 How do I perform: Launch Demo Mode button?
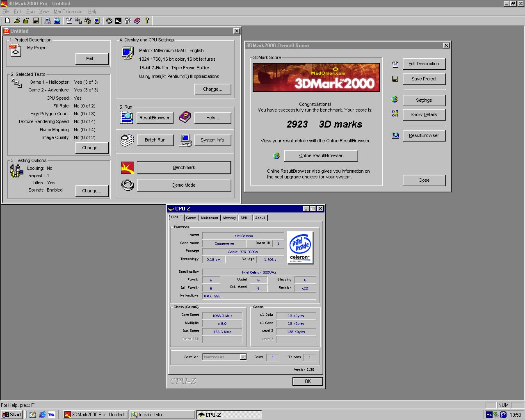(184, 185)
